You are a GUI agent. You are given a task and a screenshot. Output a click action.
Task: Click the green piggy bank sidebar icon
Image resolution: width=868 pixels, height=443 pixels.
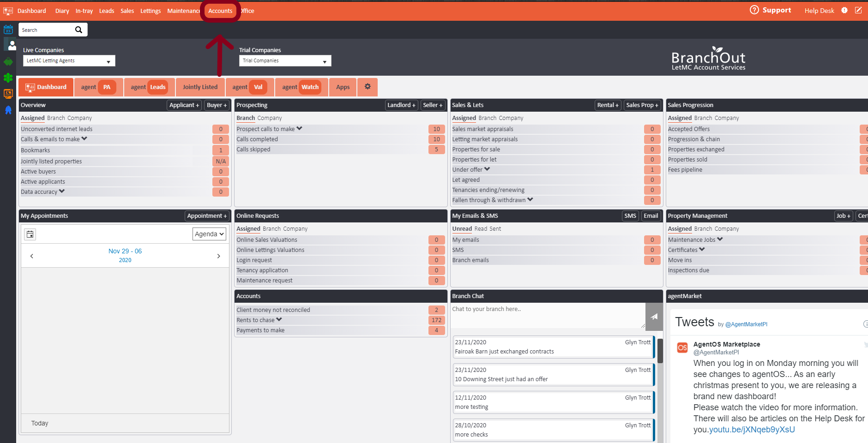tap(8, 61)
